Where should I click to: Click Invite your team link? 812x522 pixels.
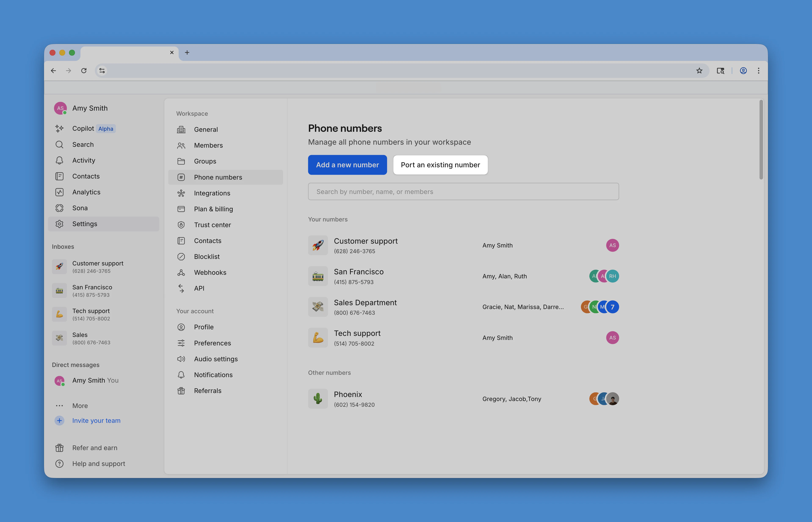[96, 421]
